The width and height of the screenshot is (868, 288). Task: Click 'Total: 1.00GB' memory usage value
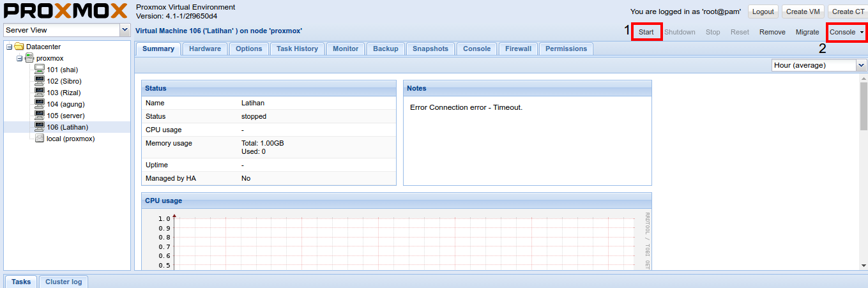coord(263,143)
